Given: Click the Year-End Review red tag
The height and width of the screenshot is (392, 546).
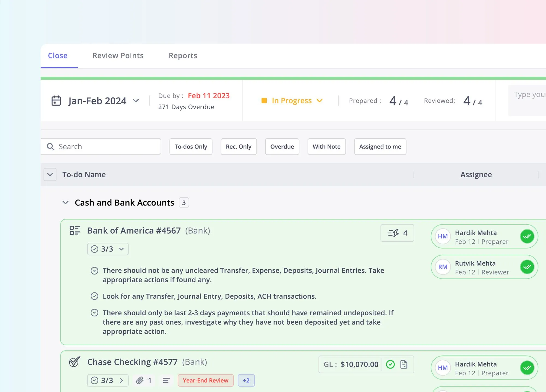Looking at the screenshot, I should click(206, 380).
